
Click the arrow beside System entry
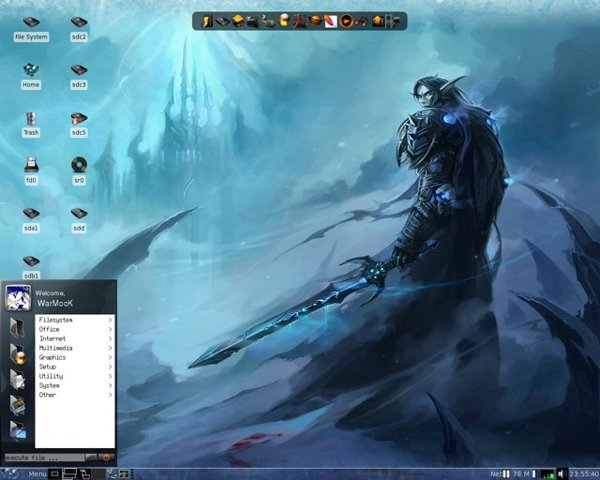pyautogui.click(x=110, y=385)
